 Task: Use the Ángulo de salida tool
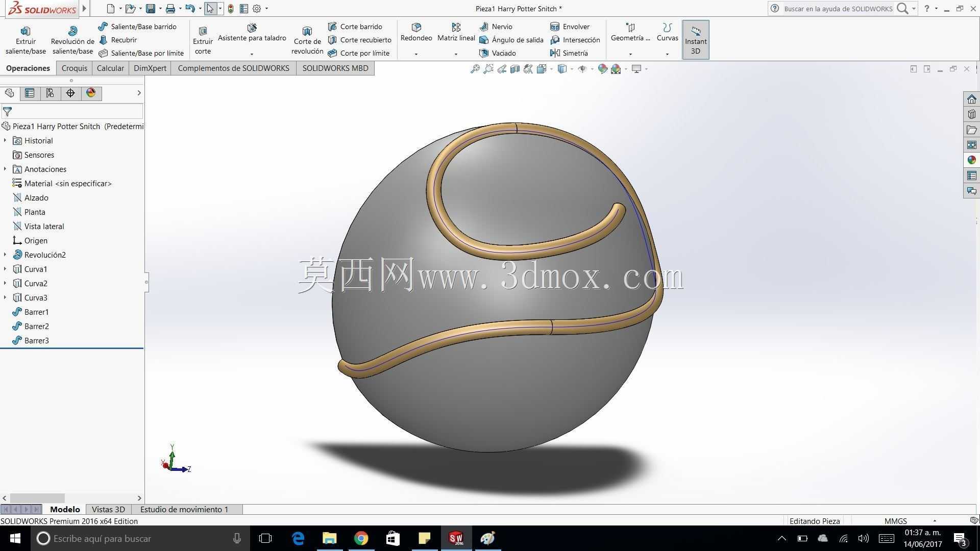(x=511, y=40)
